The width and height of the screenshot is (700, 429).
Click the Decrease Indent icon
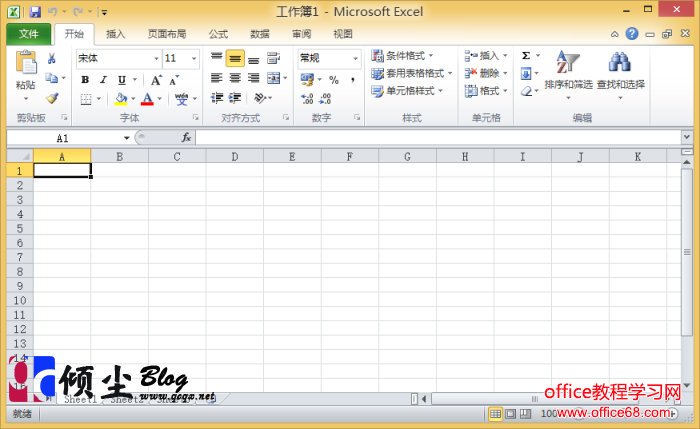[x=217, y=98]
